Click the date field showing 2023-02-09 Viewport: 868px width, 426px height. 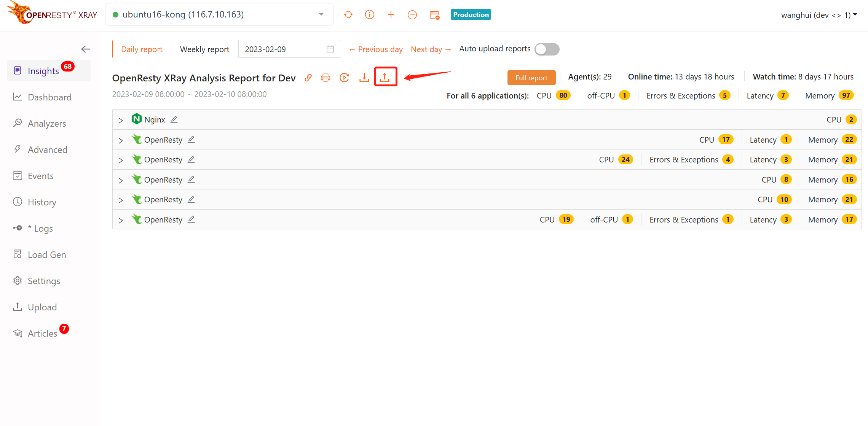(290, 49)
